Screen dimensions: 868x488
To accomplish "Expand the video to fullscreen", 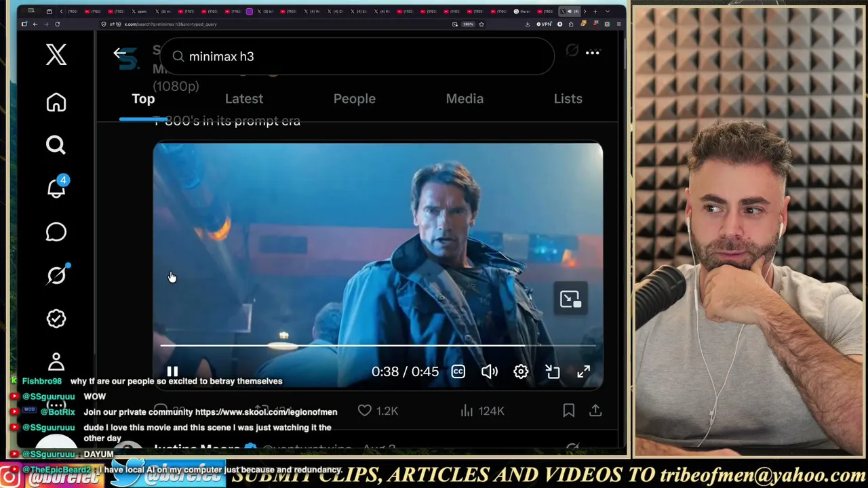I will [584, 371].
